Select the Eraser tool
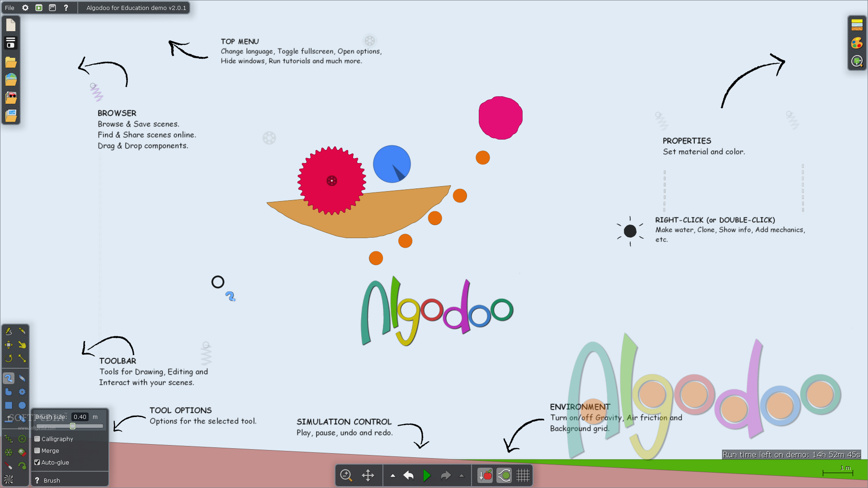 point(22,378)
